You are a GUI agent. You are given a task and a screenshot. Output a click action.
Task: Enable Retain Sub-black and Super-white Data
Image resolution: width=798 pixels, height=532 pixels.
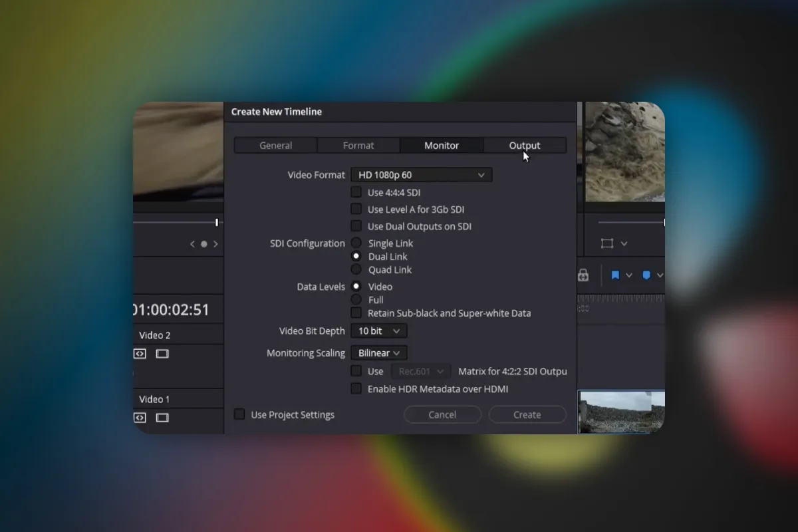click(356, 313)
